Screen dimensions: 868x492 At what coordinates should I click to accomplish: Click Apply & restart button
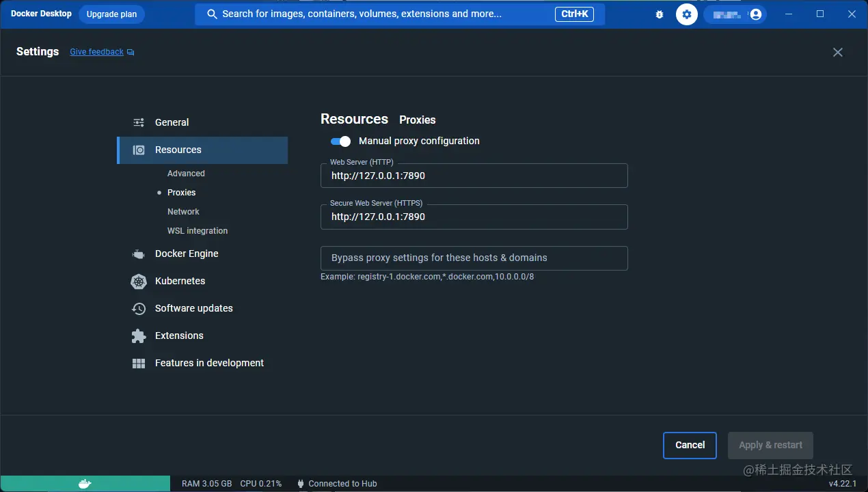[x=770, y=445]
